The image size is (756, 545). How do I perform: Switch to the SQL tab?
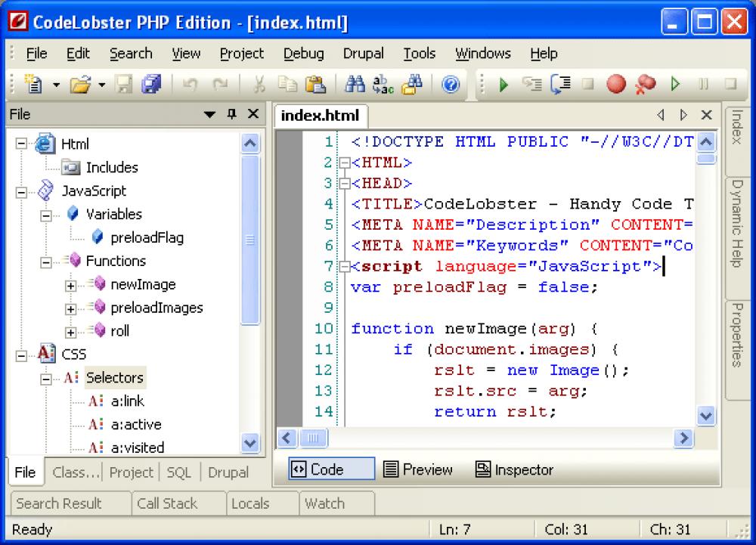click(178, 472)
